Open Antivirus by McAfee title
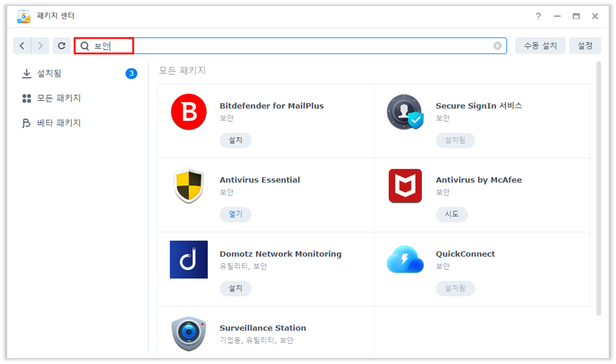 pyautogui.click(x=479, y=180)
